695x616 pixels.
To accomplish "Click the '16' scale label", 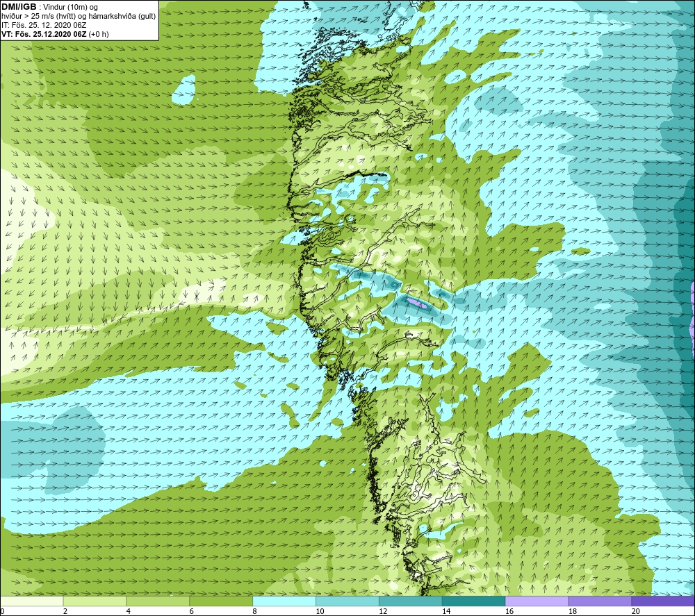I will point(509,611).
